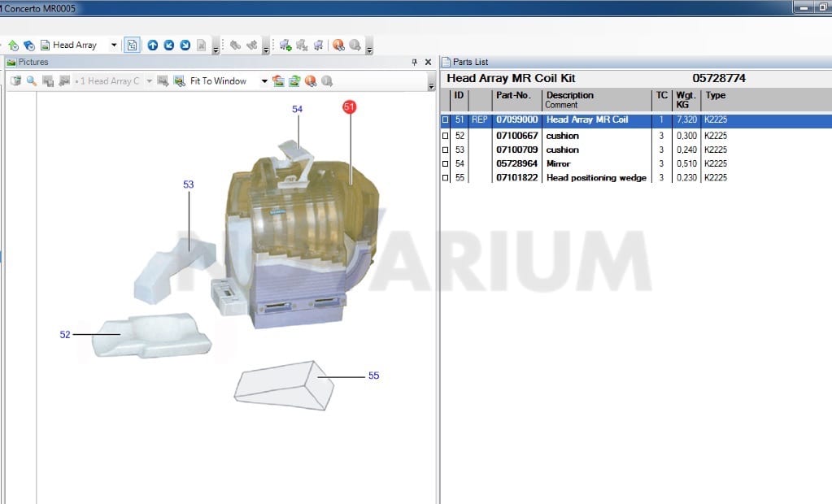The width and height of the screenshot is (832, 504).
Task: Select part number 07100709
Action: pos(516,150)
